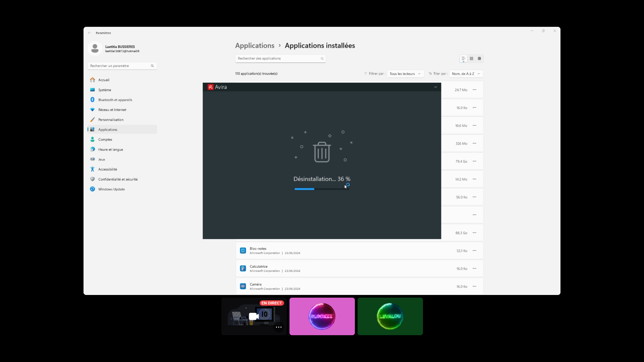Screen dimensions: 644x362
Task: Click the Caméra app icon
Action: click(x=243, y=287)
